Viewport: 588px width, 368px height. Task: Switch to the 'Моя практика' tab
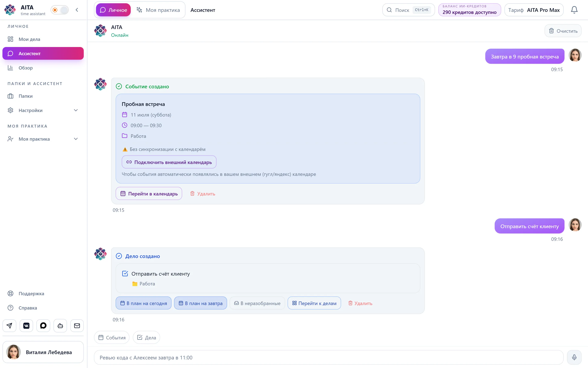tap(158, 10)
